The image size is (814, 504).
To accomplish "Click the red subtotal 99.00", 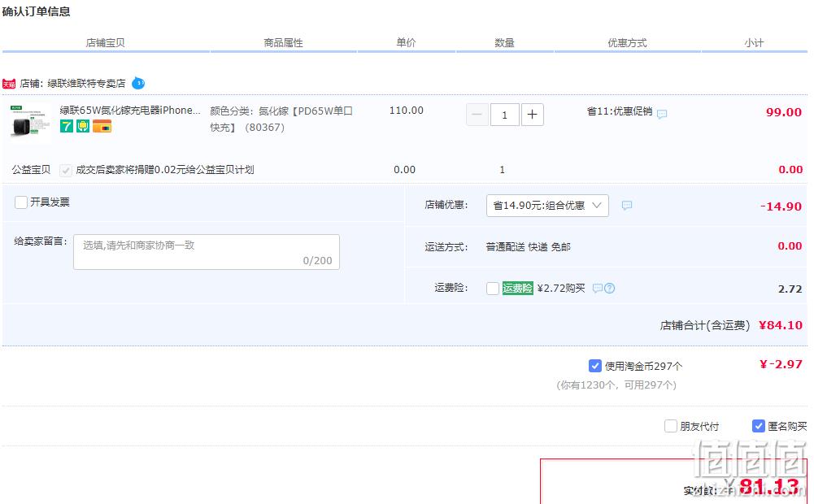I will 784,112.
